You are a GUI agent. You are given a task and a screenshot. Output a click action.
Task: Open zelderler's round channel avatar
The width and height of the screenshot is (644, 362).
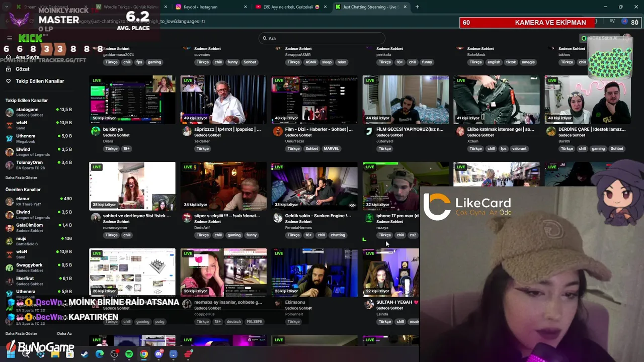coord(187,132)
